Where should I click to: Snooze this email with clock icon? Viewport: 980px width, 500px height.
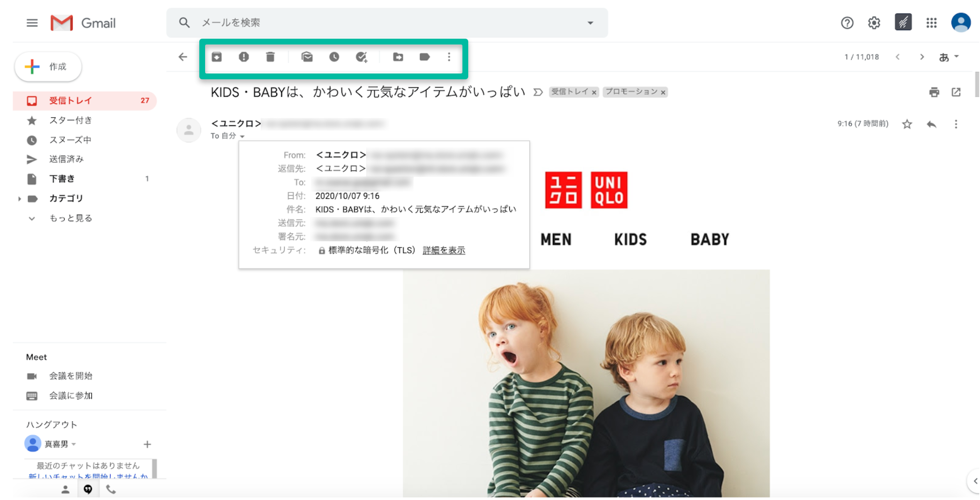[x=334, y=57]
